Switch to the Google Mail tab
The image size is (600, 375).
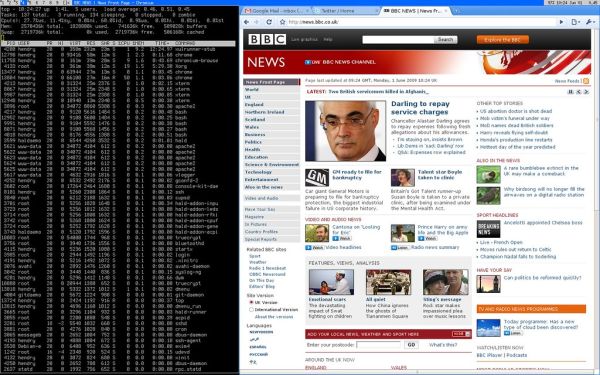(275, 11)
